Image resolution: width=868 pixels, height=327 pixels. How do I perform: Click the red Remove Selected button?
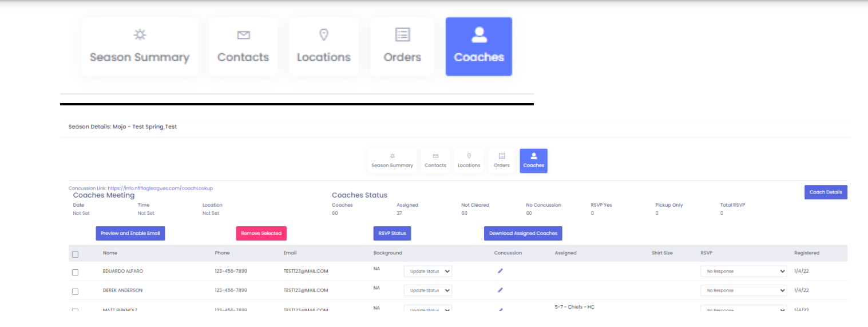(x=261, y=233)
